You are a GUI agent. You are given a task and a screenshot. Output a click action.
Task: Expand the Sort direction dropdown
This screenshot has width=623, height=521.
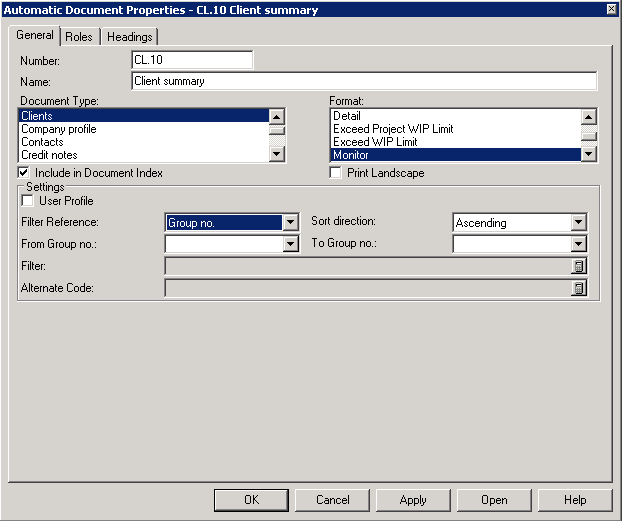tap(578, 223)
